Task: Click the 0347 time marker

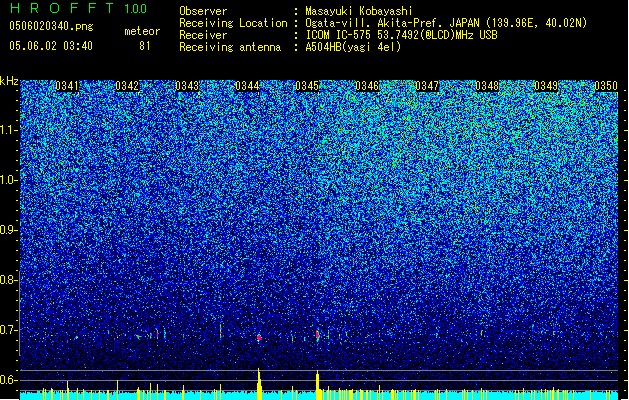Action: (x=427, y=86)
